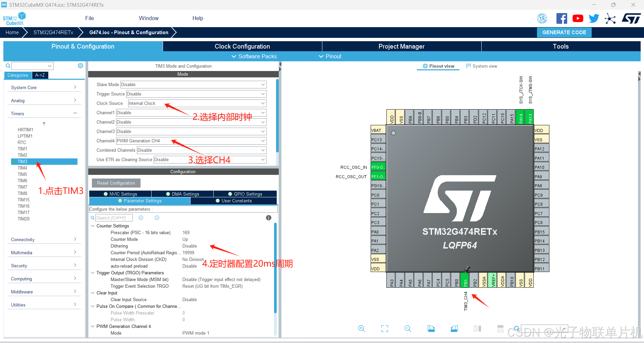Zoom in on the chip pinout

tap(361, 329)
